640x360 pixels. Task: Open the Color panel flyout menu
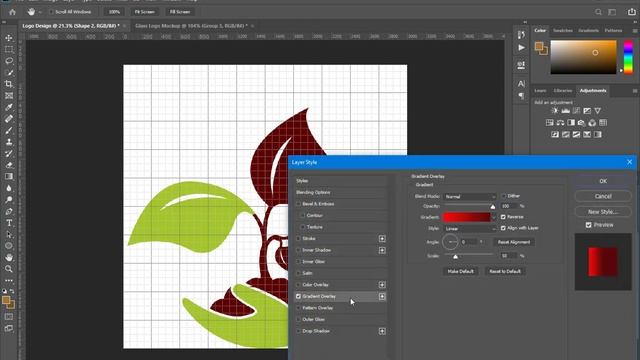coord(635,31)
